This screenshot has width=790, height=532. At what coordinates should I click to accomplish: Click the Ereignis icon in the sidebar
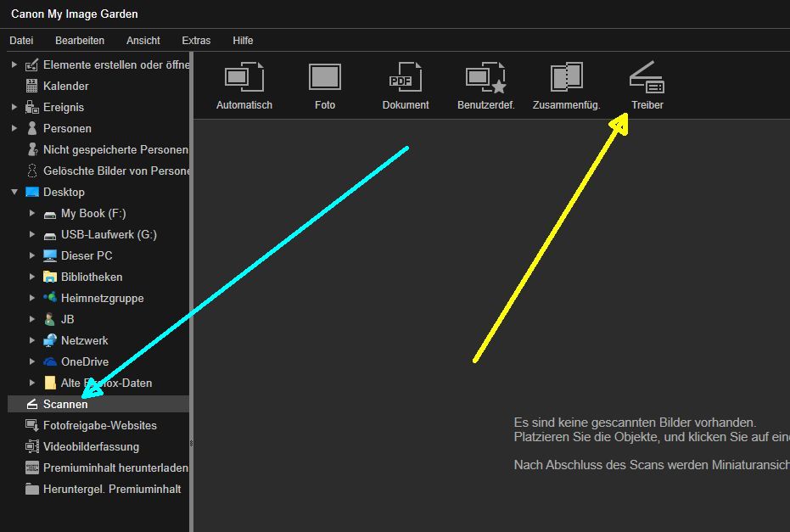(x=31, y=107)
